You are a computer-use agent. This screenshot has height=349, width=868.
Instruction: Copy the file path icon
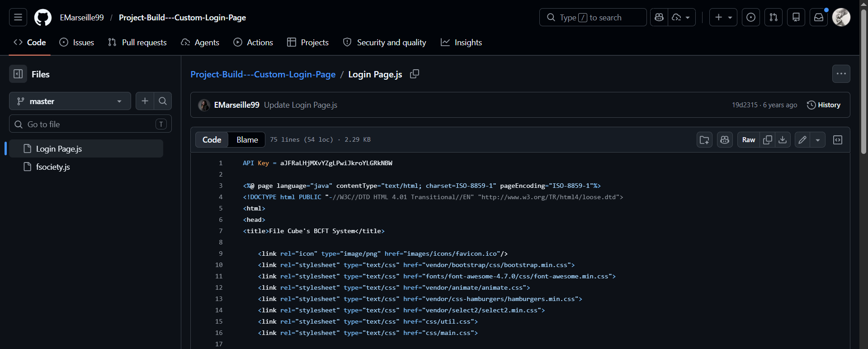pyautogui.click(x=415, y=74)
